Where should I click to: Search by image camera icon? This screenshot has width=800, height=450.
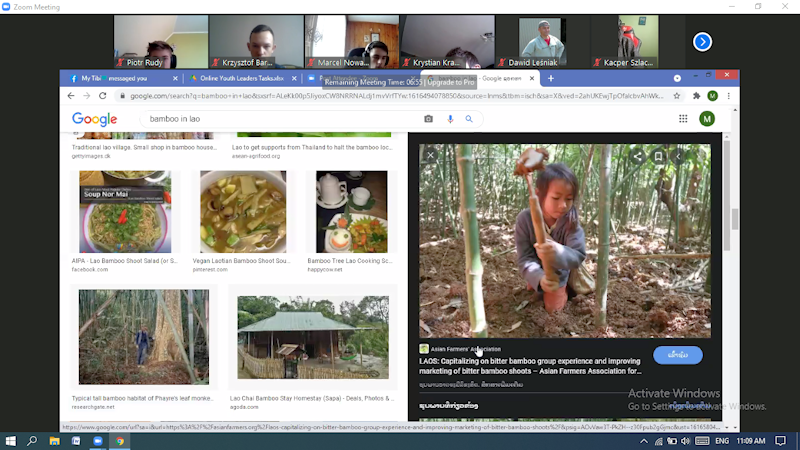[429, 119]
